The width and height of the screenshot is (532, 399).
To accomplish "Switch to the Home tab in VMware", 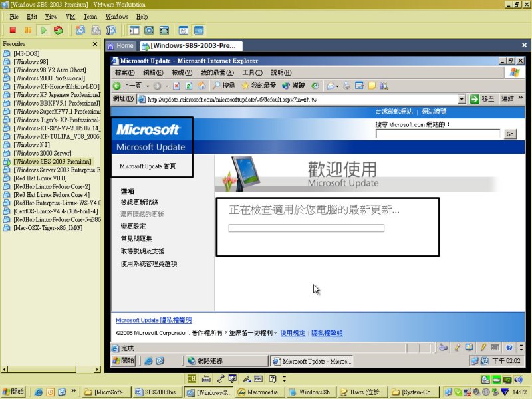I will (x=121, y=45).
